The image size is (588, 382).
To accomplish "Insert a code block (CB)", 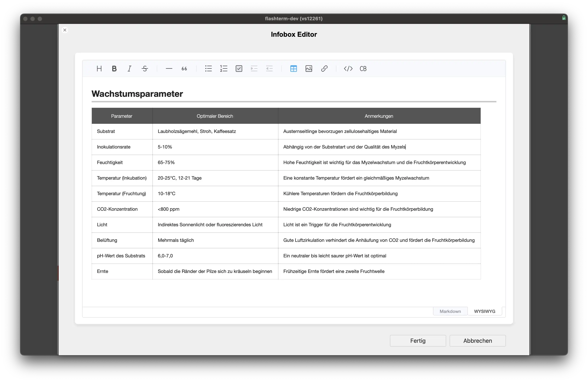I will click(363, 69).
